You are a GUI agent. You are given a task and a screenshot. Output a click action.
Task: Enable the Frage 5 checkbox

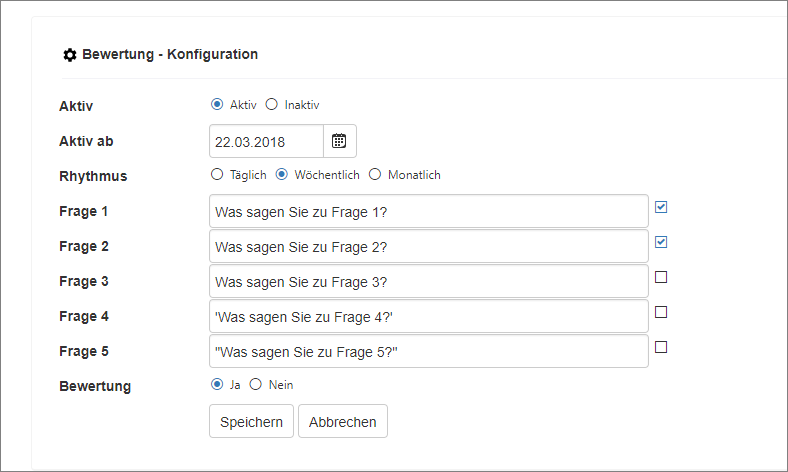[661, 347]
